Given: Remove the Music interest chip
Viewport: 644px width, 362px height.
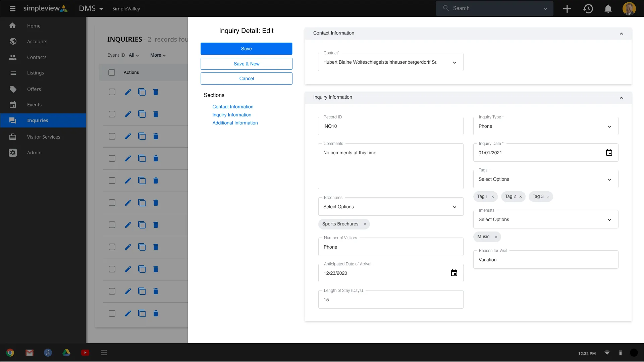Looking at the screenshot, I should click(496, 237).
